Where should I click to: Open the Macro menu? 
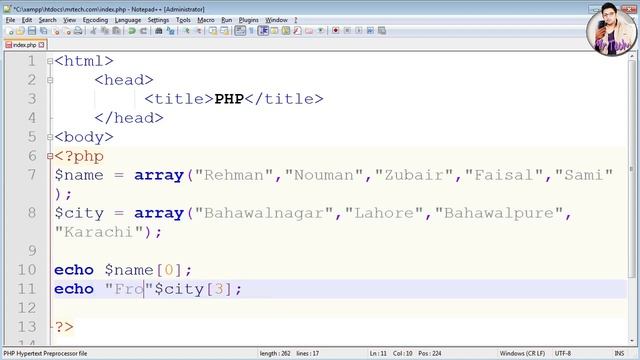pos(206,20)
